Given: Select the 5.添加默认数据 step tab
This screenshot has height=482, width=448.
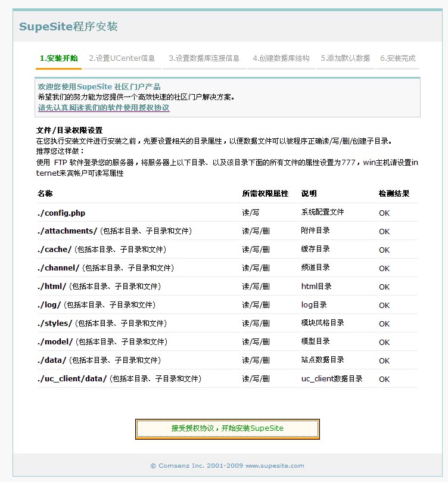Looking at the screenshot, I should tap(346, 58).
